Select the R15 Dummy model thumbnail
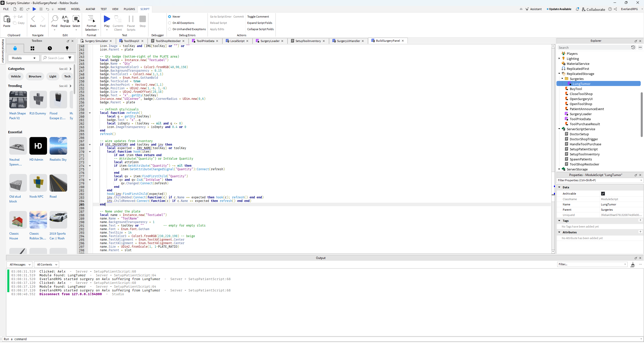Viewport: 644px width, 350px height. (38, 100)
